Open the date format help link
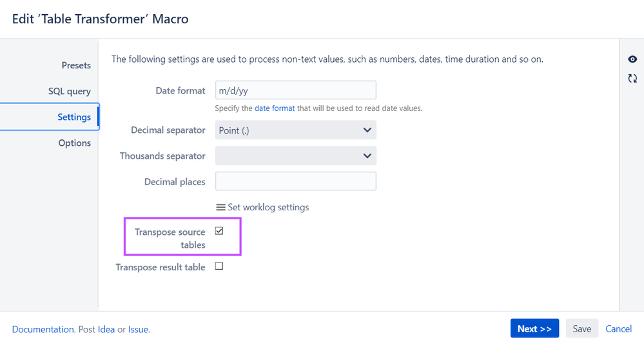 point(275,108)
